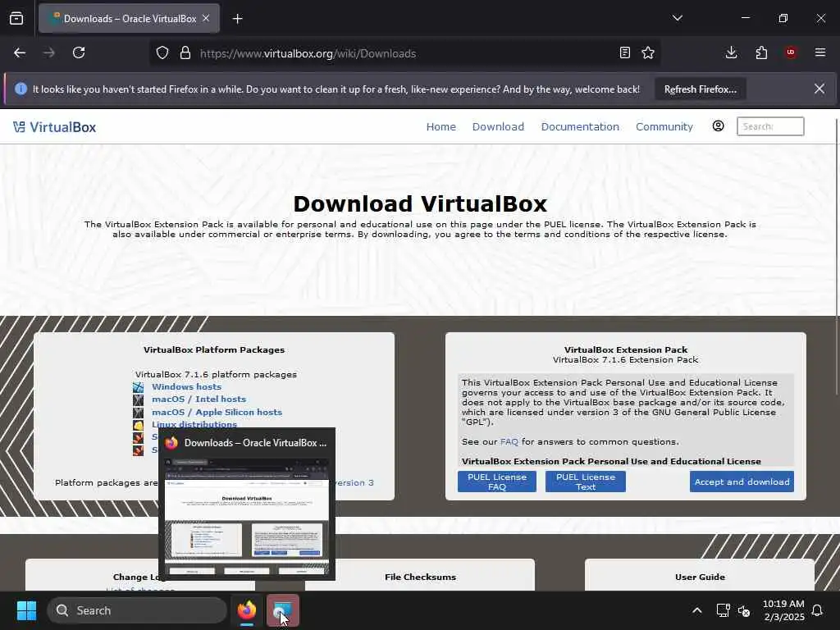Click the Firefox taskbar icon

(x=247, y=610)
